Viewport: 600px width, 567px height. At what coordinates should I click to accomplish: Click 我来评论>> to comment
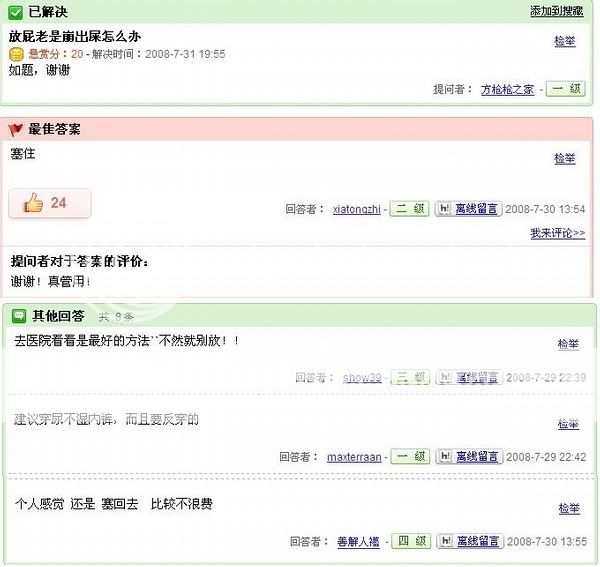[558, 233]
